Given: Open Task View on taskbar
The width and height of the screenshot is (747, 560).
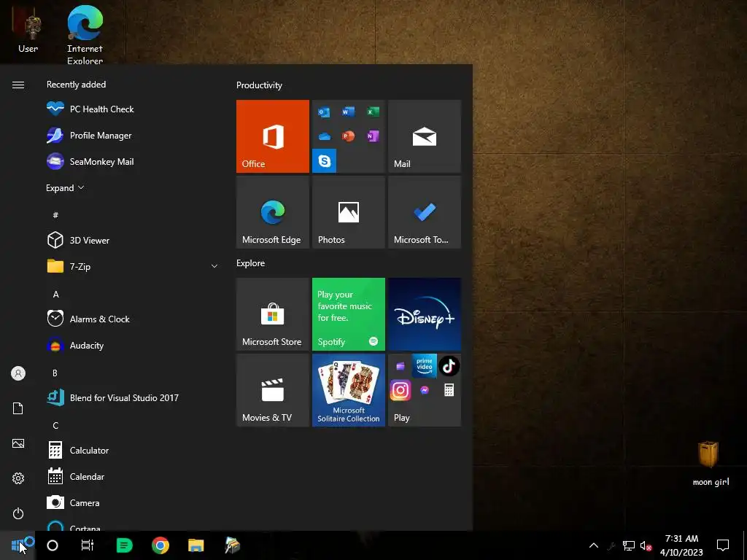Looking at the screenshot, I should point(88,545).
